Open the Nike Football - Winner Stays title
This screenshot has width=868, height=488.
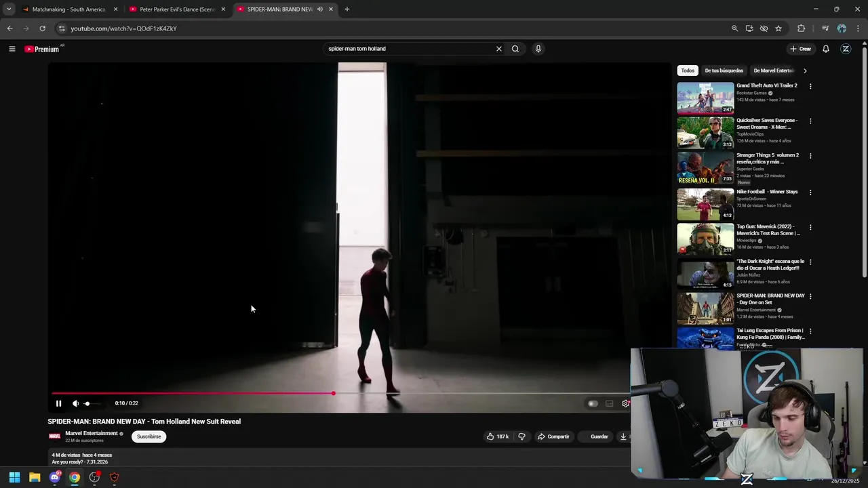pos(767,192)
